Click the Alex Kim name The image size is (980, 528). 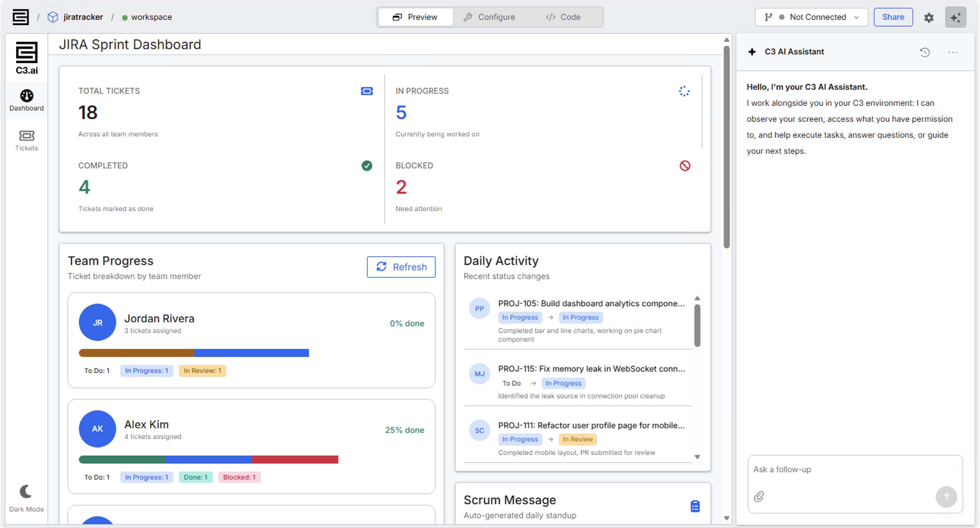(x=146, y=424)
